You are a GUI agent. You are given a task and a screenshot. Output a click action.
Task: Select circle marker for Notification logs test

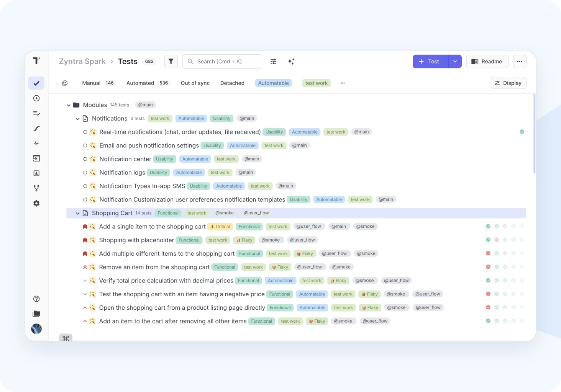click(85, 173)
